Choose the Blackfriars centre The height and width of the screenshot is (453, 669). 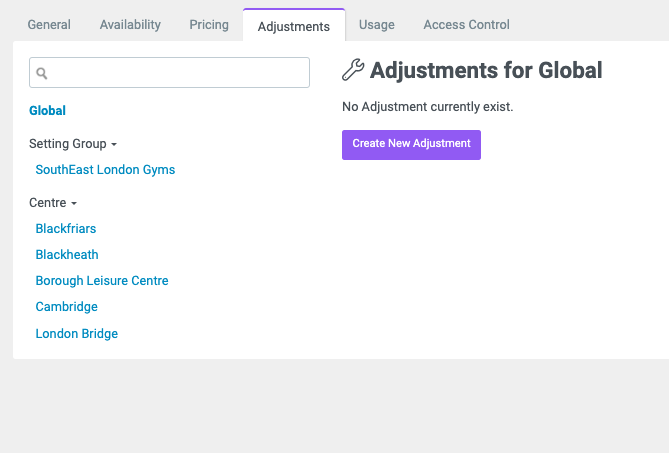66,229
